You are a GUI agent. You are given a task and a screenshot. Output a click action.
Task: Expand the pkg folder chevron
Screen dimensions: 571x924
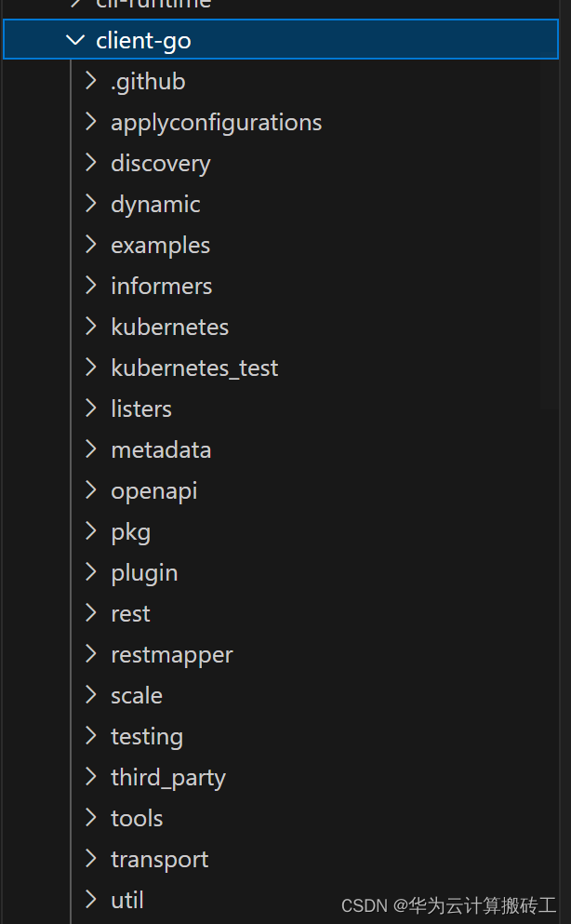click(x=90, y=531)
